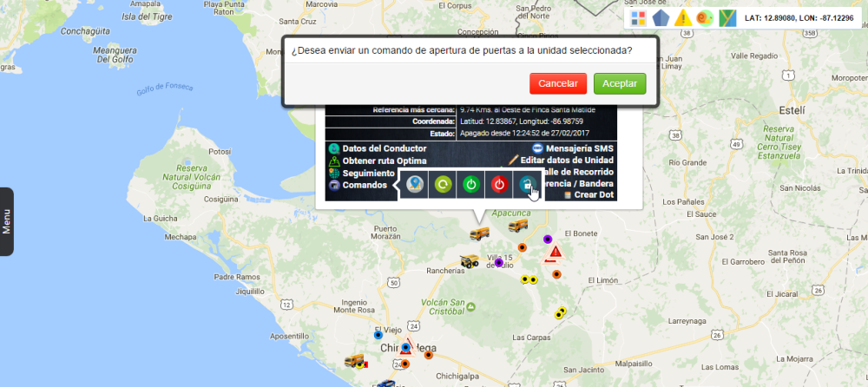
Task: Click the pencil edit icon
Action: pyautogui.click(x=514, y=160)
